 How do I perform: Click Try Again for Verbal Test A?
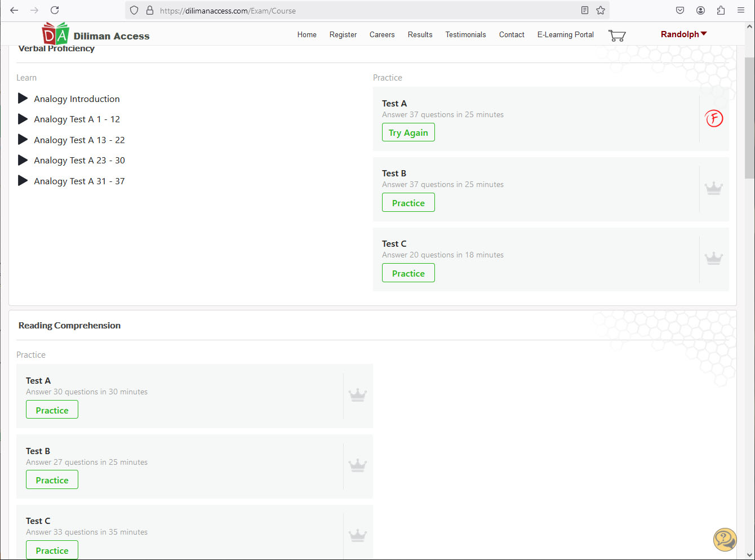pos(408,133)
